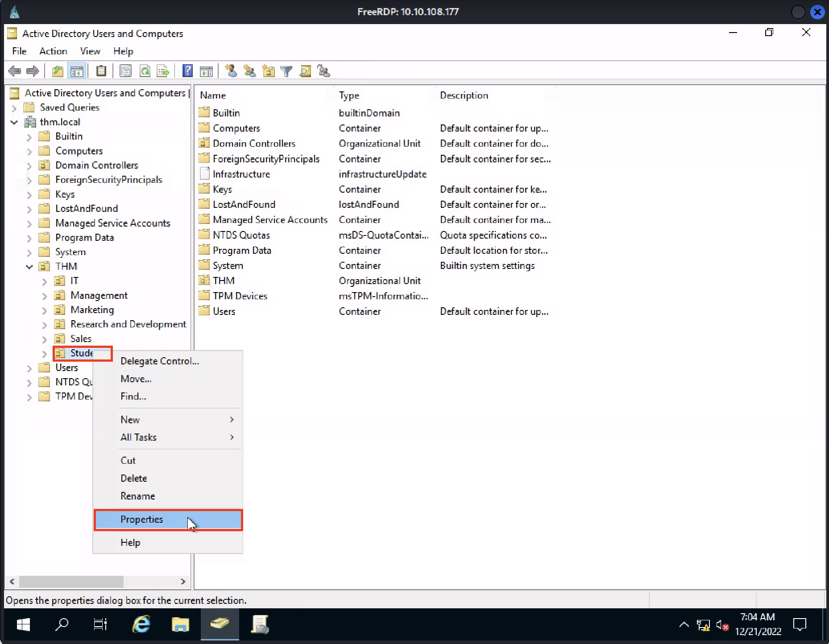Collapse the THM organizational unit
The height and width of the screenshot is (644, 829).
point(29,267)
